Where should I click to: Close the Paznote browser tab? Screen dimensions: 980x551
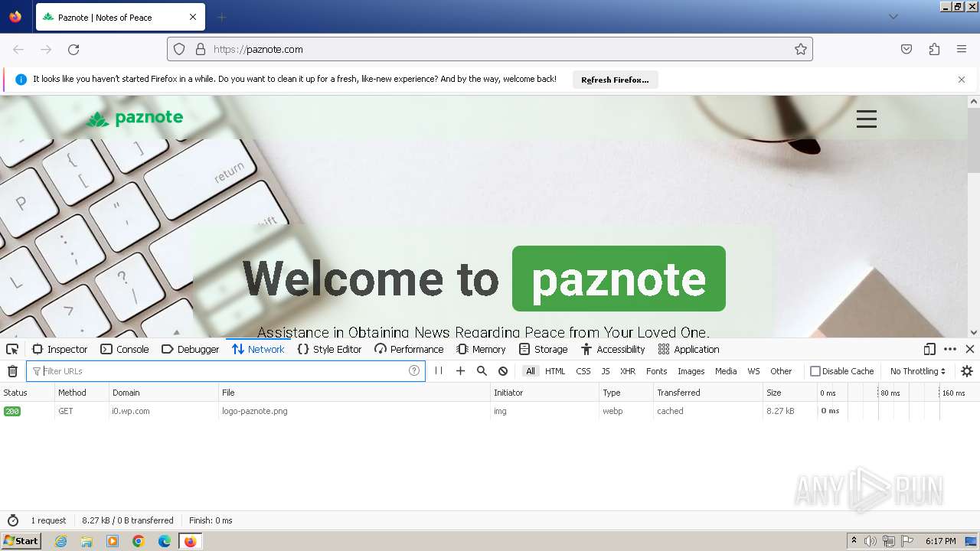(x=193, y=17)
